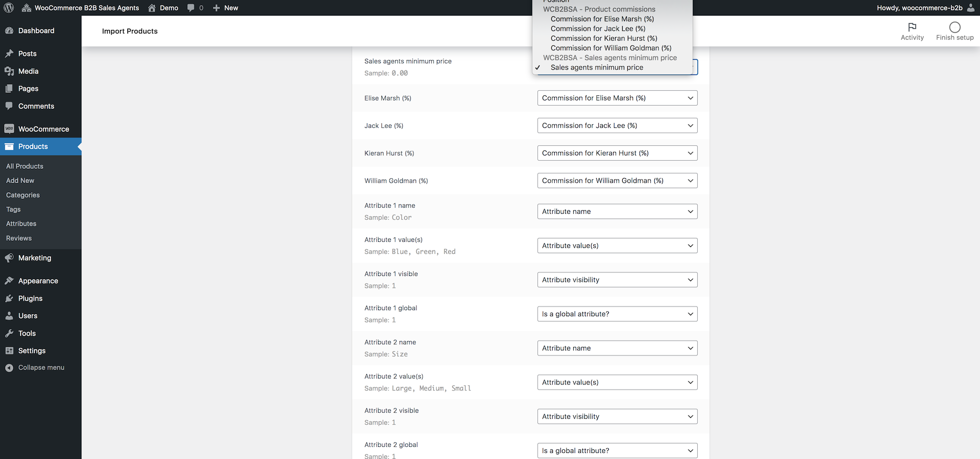Open the Attribute 1 visible dropdown
The height and width of the screenshot is (459, 980).
coord(617,280)
